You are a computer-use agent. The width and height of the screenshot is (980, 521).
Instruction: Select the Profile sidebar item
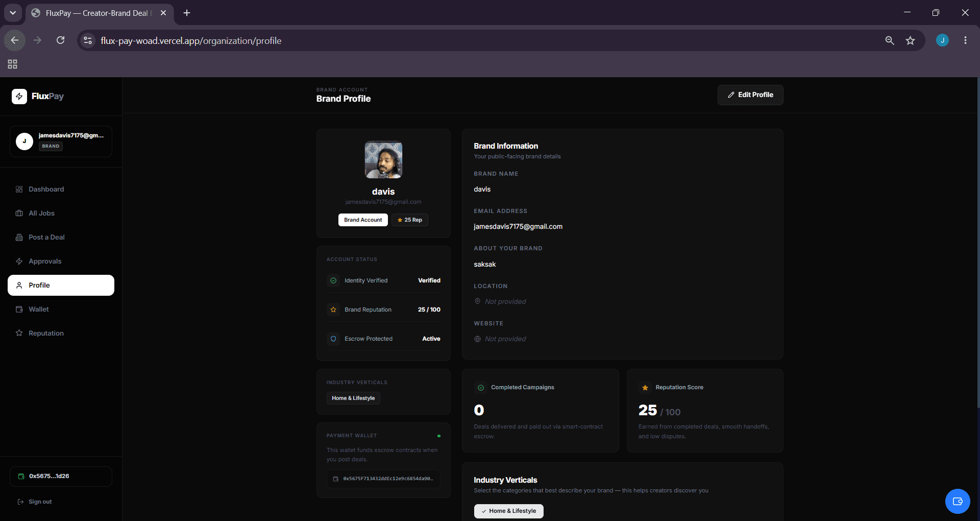point(61,285)
